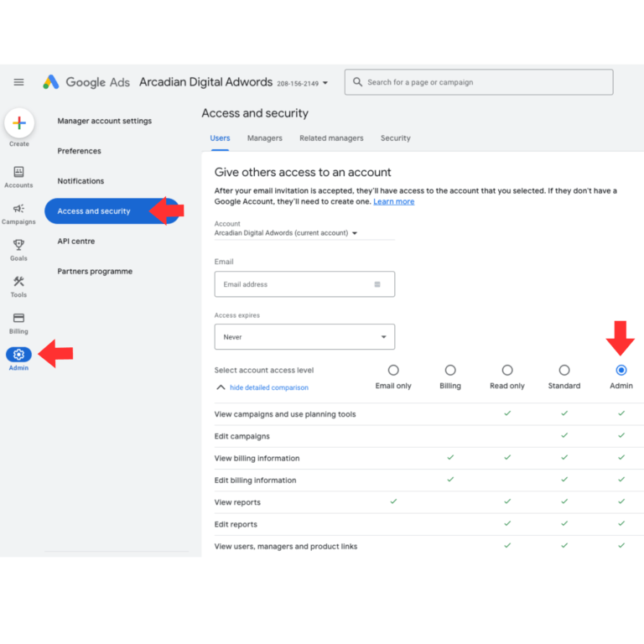Open the Access expires dropdown
The image size is (644, 644).
pyautogui.click(x=304, y=337)
